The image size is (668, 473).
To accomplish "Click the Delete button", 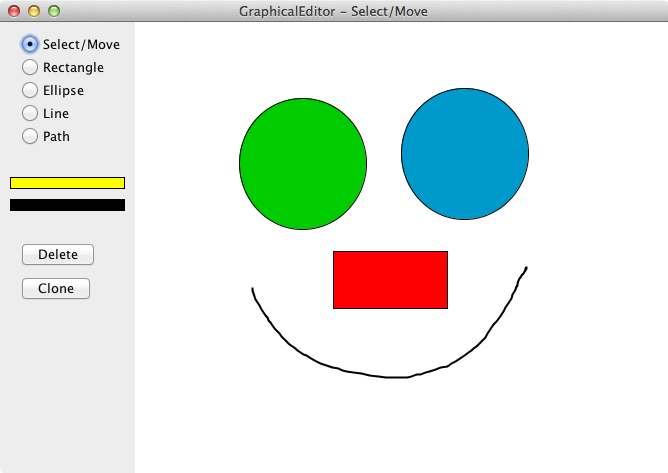I will (58, 254).
